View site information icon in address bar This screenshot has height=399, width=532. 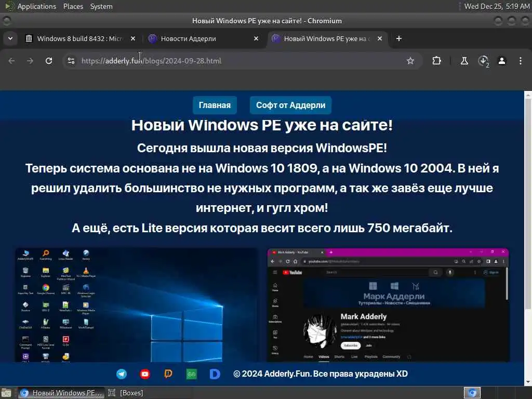[x=71, y=61]
